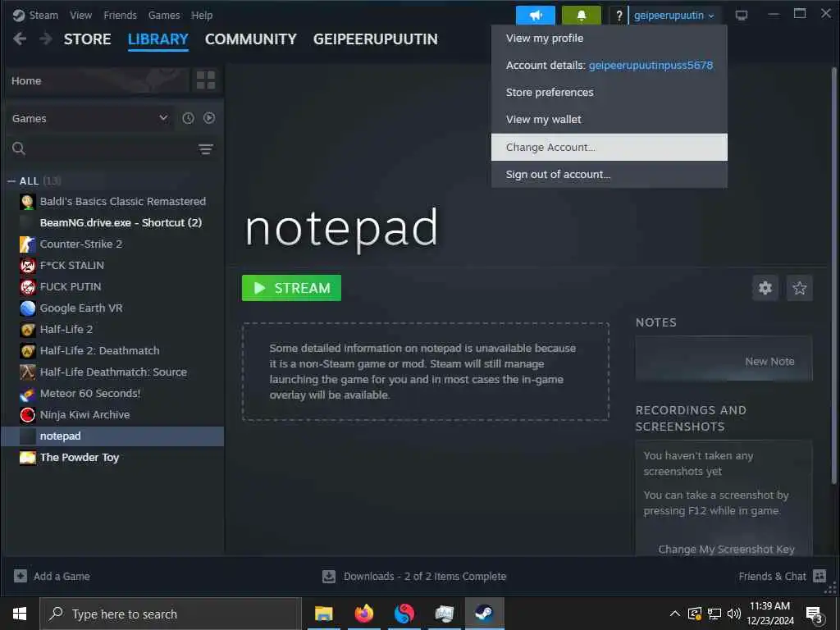
Task: Choose Store preferences from account menu
Action: [609, 93]
